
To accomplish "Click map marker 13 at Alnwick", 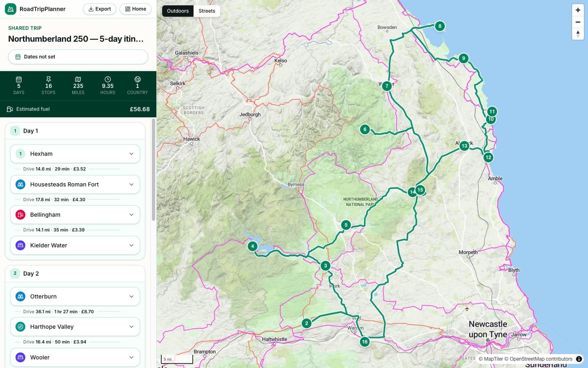I will pyautogui.click(x=464, y=146).
